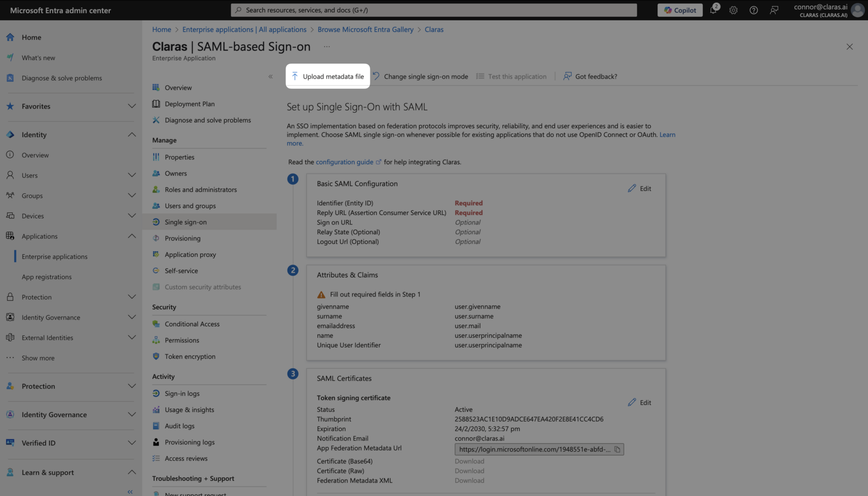Expand the Users chevron

pyautogui.click(x=132, y=175)
